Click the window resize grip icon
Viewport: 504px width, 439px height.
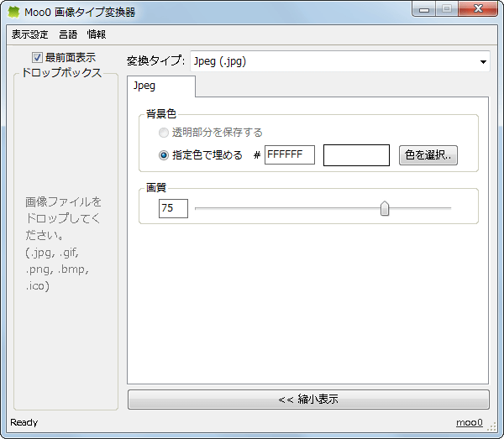(x=492, y=426)
